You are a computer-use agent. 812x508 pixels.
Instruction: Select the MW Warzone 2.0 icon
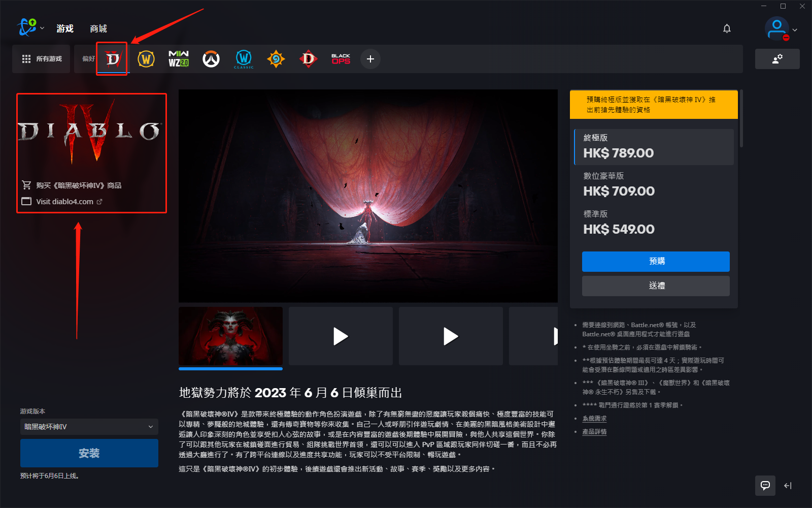[179, 59]
